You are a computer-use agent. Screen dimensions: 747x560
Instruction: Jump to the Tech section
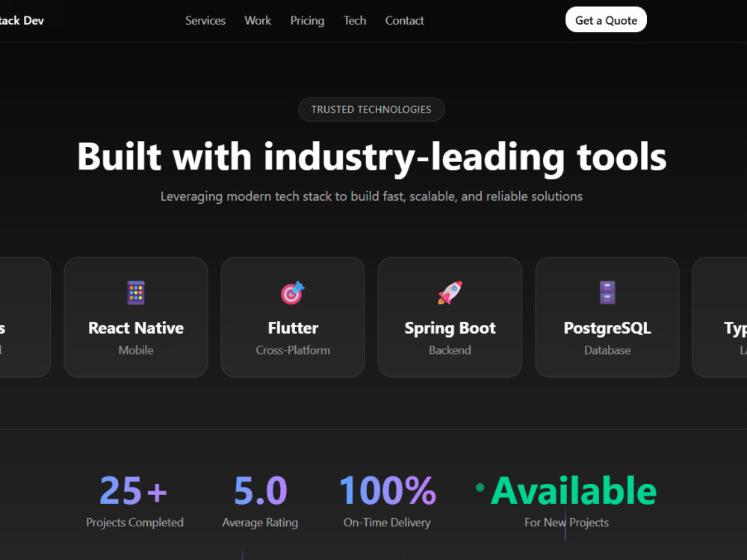(355, 20)
